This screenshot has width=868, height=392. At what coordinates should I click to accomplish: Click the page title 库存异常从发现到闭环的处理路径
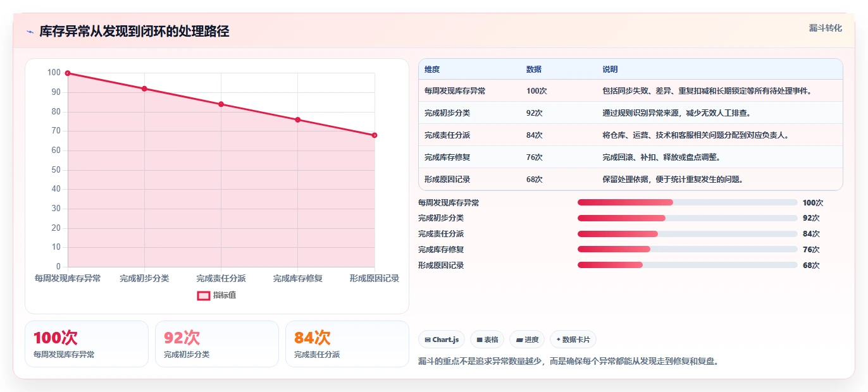pos(134,32)
